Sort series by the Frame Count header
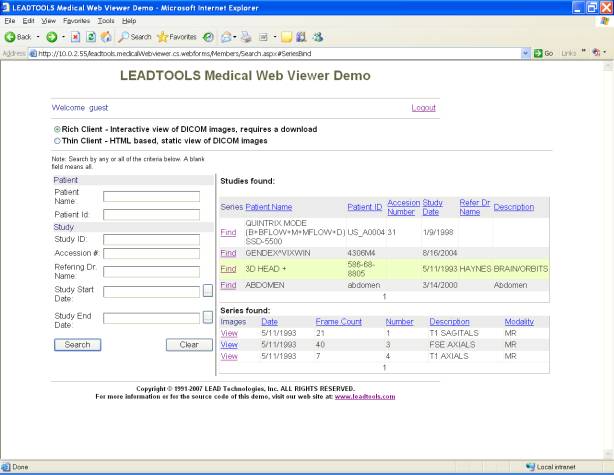614x475 pixels. [x=339, y=322]
